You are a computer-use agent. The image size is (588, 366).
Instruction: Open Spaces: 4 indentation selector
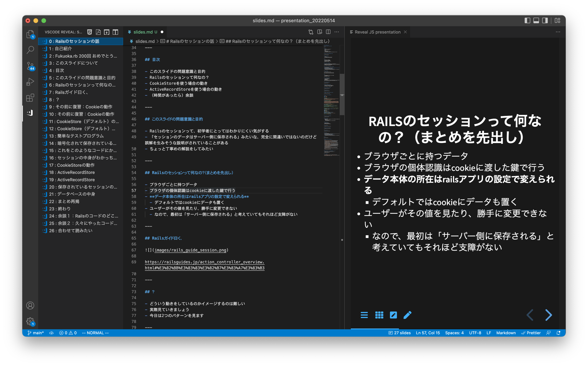click(454, 333)
